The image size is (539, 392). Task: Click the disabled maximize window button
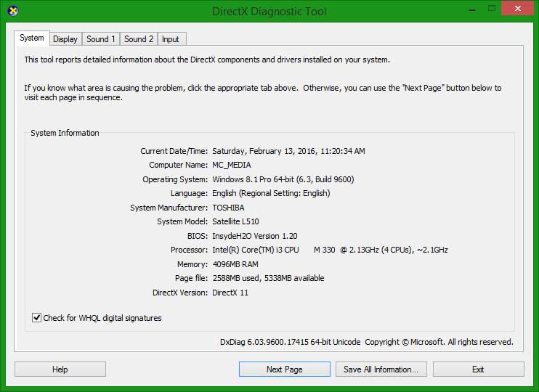[492, 9]
